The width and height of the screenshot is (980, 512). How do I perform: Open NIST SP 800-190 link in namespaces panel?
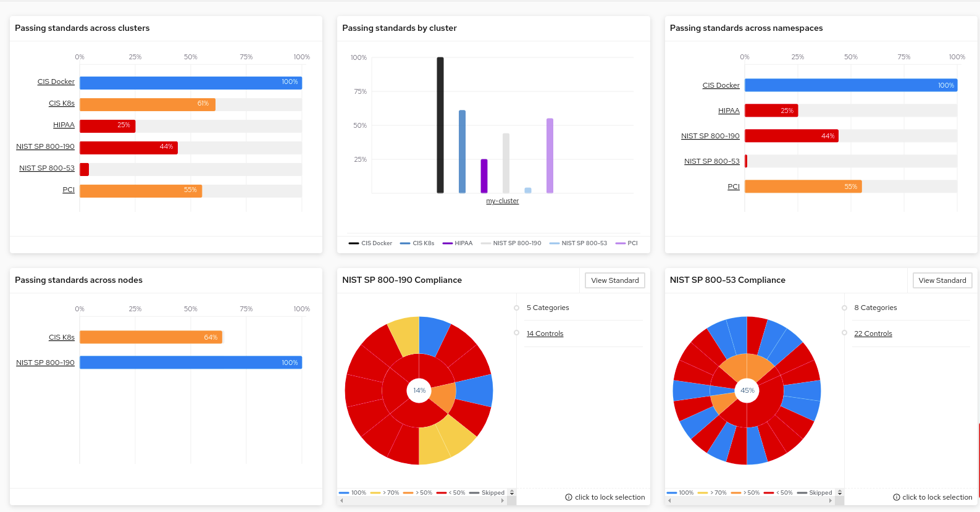point(710,136)
